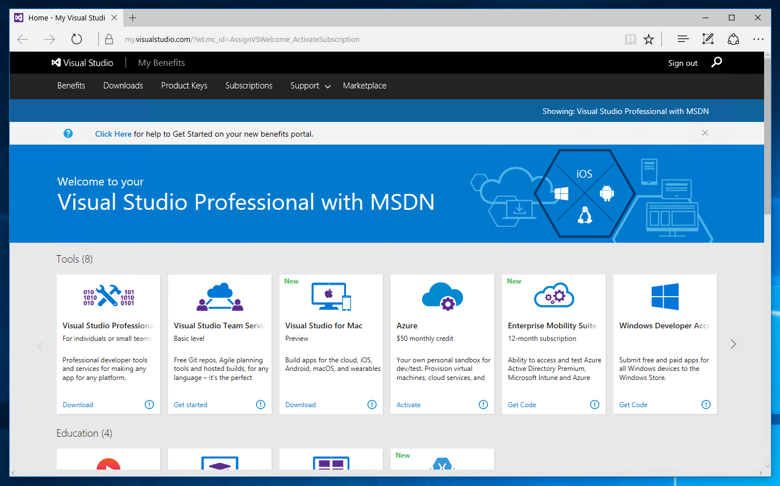Image resolution: width=780 pixels, height=486 pixels.
Task: Open info icon on Visual Studio Professional card
Action: coord(149,404)
